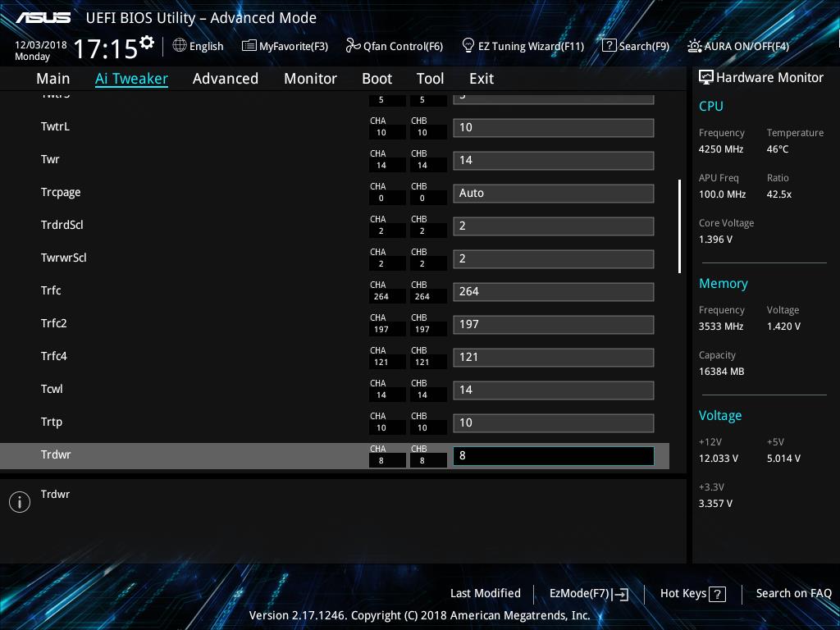The width and height of the screenshot is (840, 630).
Task: Click the Memory frequency value 3533 MHz
Action: coord(720,326)
